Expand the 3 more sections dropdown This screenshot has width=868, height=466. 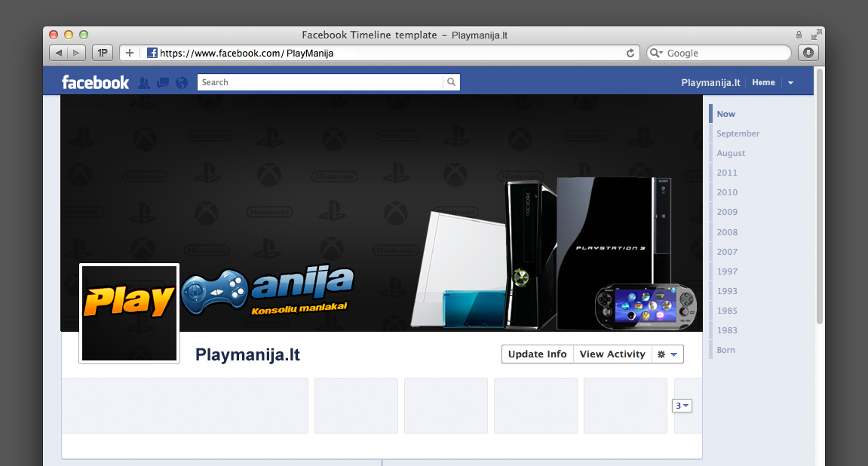(682, 406)
